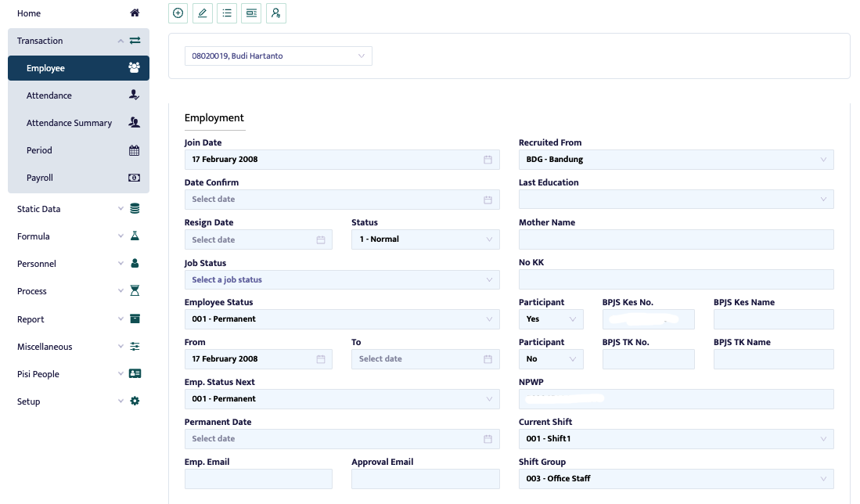Click the user settings toolbar icon
860x504 pixels.
coord(275,13)
